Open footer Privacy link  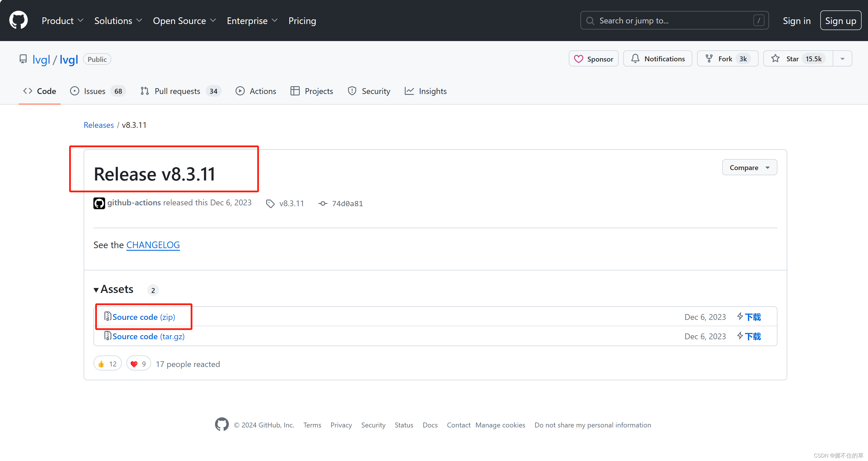click(x=341, y=425)
